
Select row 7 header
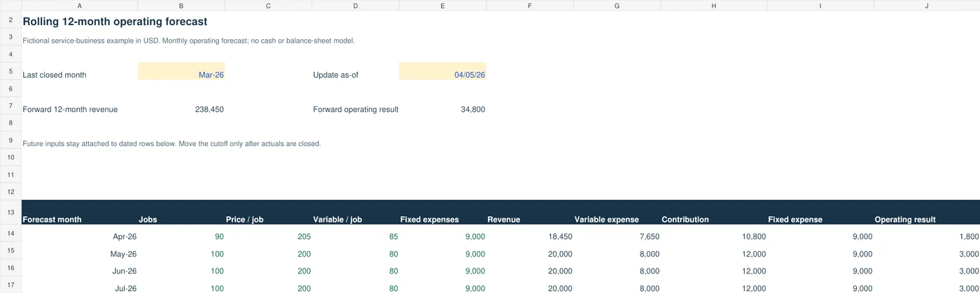(x=10, y=106)
